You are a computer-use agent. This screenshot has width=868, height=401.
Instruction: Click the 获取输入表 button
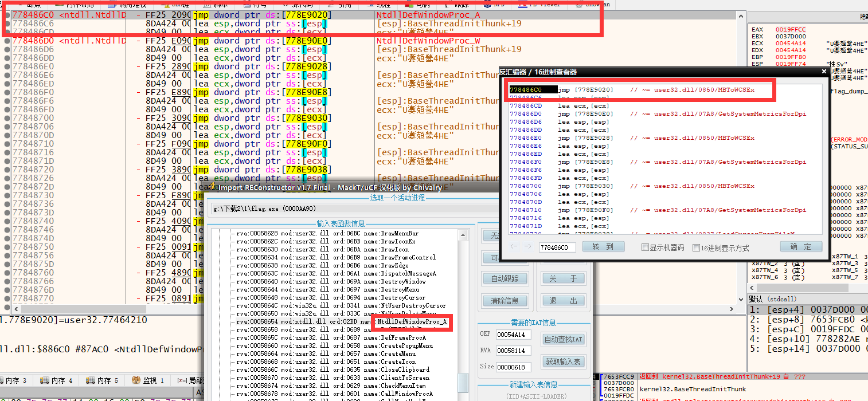pos(563,361)
